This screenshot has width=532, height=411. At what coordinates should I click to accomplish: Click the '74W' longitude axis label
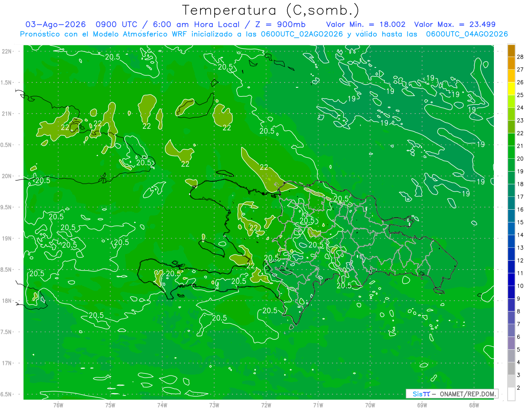(x=162, y=405)
